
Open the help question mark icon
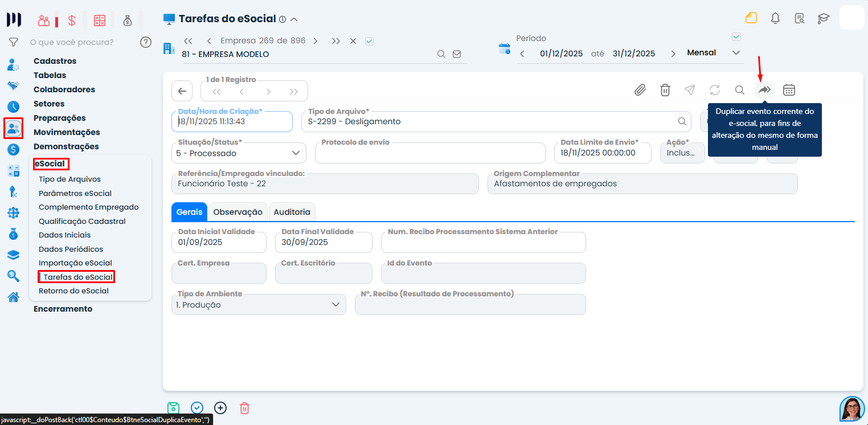(x=146, y=42)
